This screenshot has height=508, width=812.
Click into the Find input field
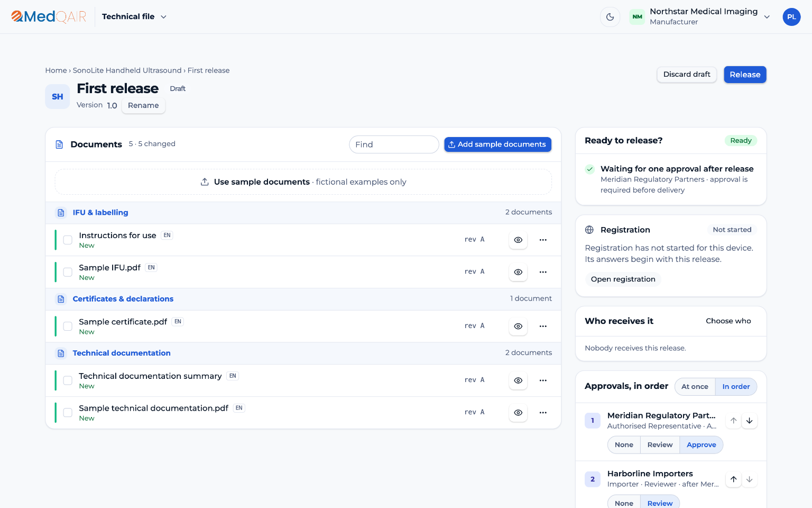pyautogui.click(x=394, y=144)
